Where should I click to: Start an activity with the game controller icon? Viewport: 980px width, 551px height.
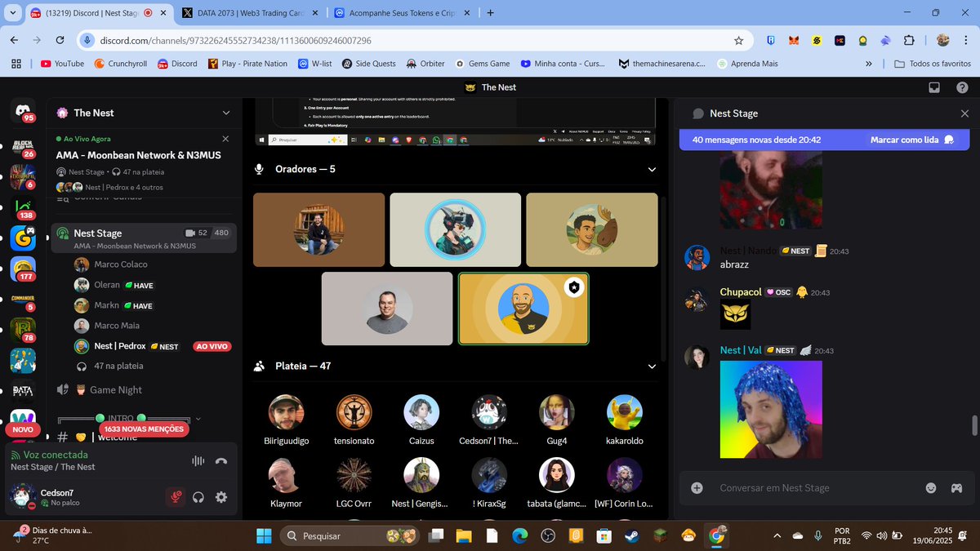click(x=955, y=487)
